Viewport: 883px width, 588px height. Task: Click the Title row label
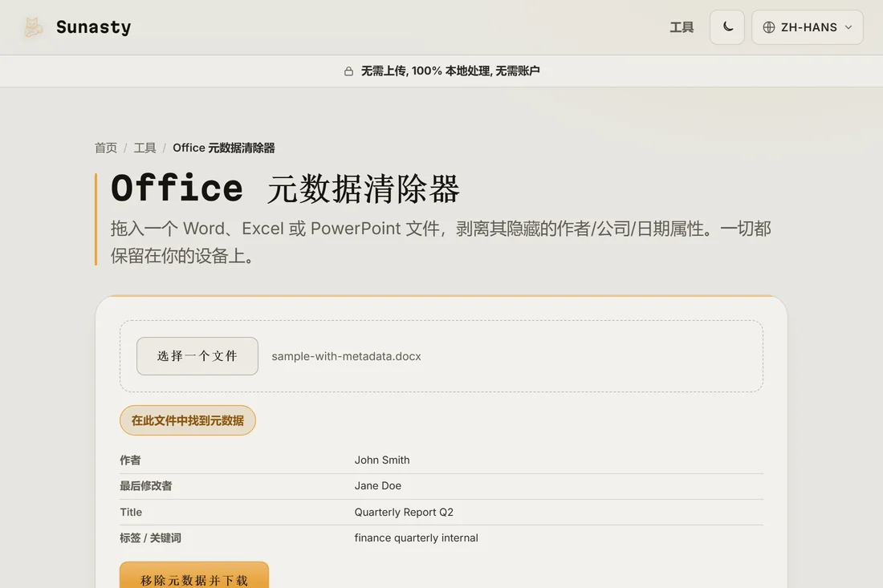click(131, 512)
